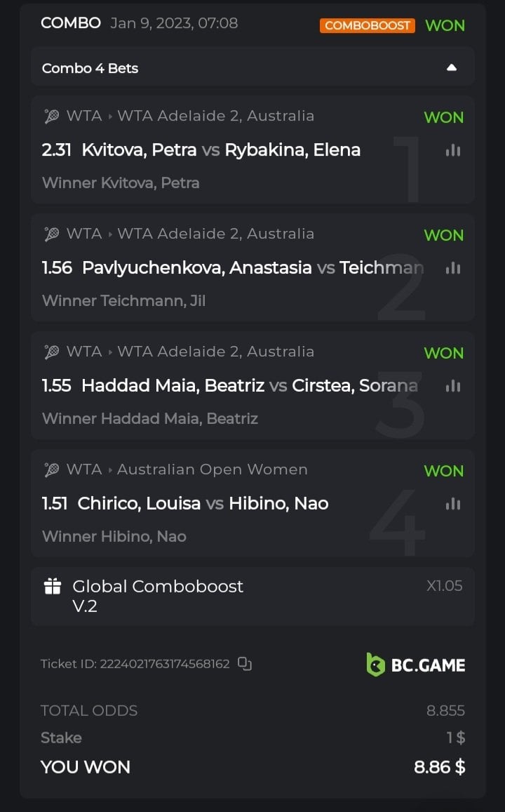505x812 pixels.
Task: Select Australian Open Women tournament link
Action: (x=212, y=470)
